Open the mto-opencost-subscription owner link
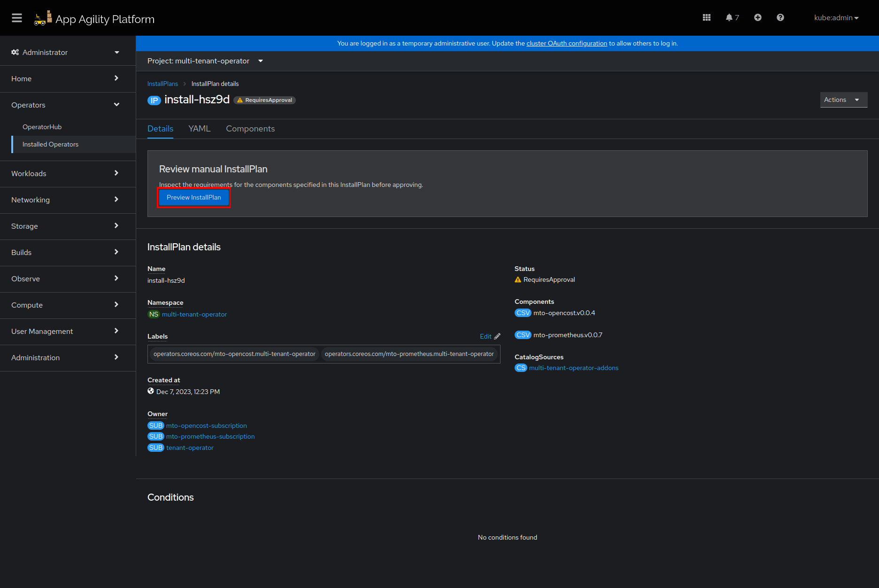The height and width of the screenshot is (588, 879). (206, 426)
